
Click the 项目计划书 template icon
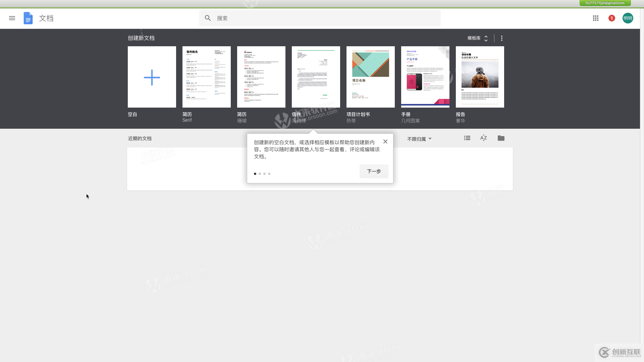[371, 76]
